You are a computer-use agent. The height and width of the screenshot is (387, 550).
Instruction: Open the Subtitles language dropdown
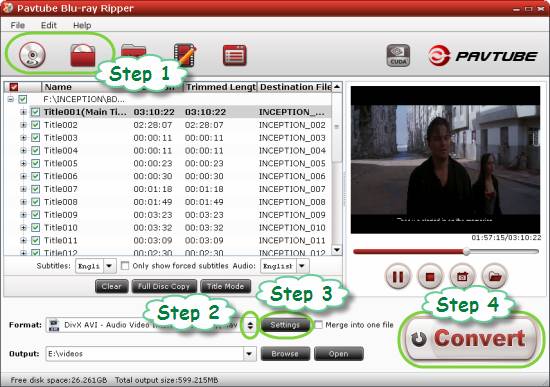(109, 266)
